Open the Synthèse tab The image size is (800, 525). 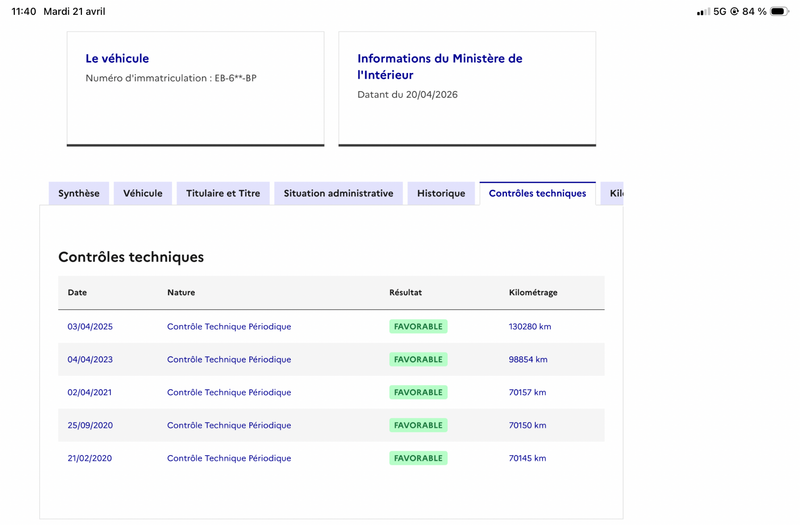pyautogui.click(x=79, y=193)
